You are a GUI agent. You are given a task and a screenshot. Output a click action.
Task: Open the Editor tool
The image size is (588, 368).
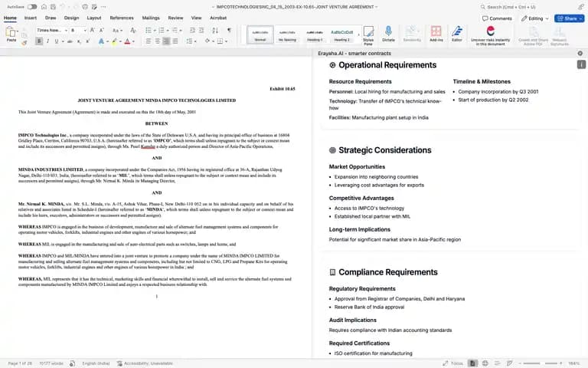click(457, 34)
